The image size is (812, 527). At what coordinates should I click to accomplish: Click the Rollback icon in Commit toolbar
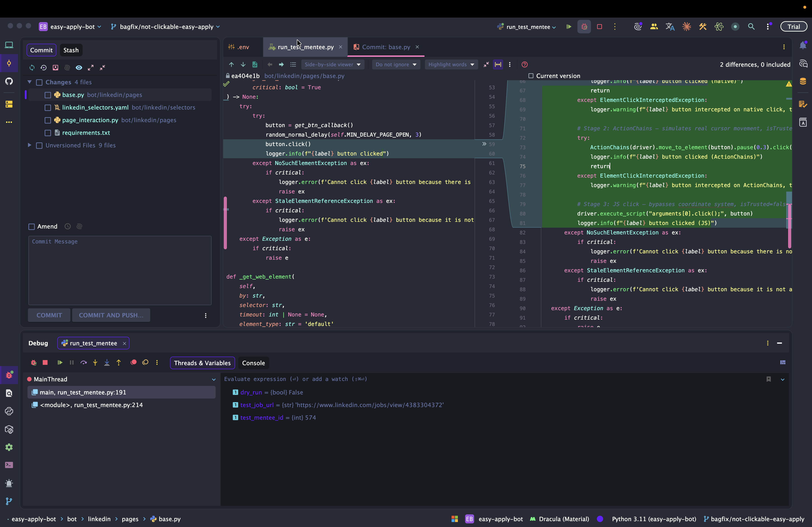[43, 67]
